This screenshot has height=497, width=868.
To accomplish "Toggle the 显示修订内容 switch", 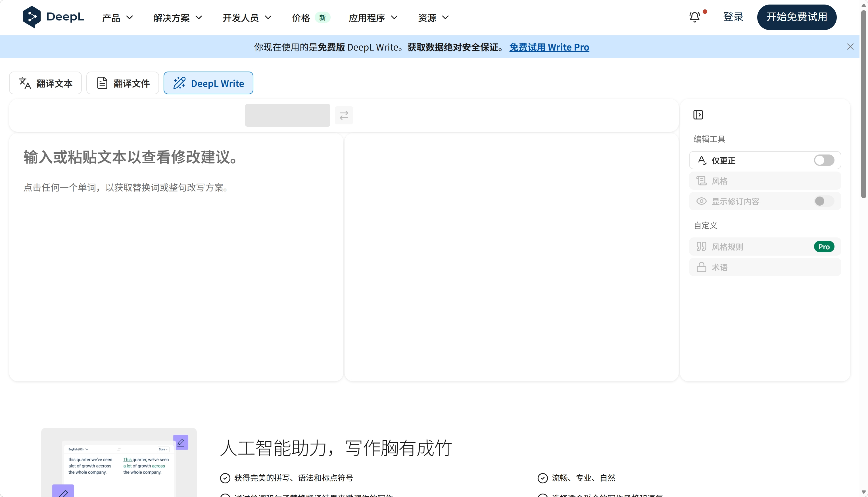I will click(824, 201).
